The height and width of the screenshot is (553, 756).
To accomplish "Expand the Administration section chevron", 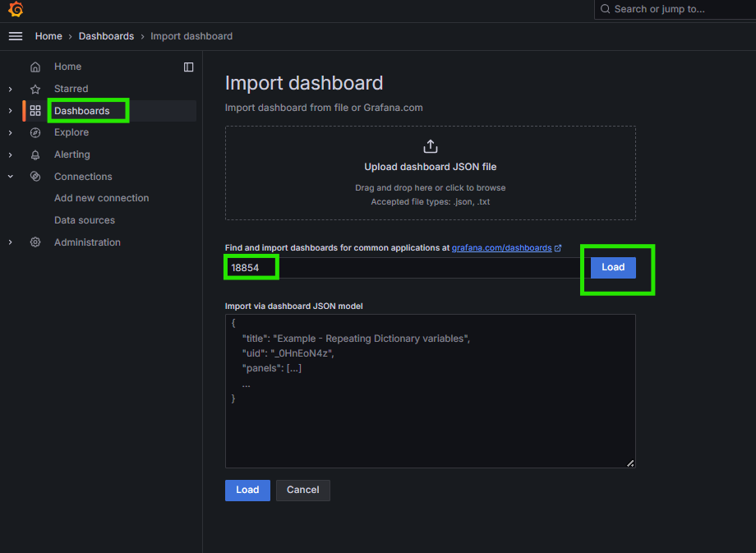I will (11, 242).
